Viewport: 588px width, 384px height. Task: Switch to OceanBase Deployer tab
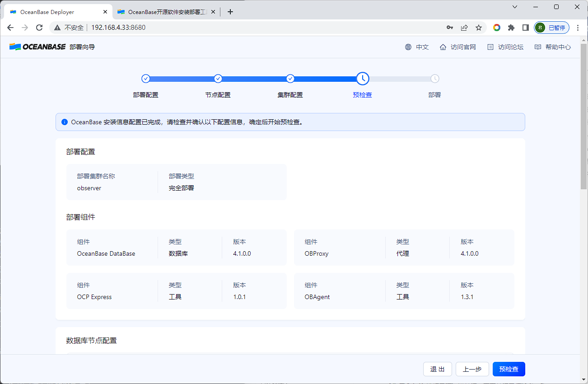tap(58, 12)
